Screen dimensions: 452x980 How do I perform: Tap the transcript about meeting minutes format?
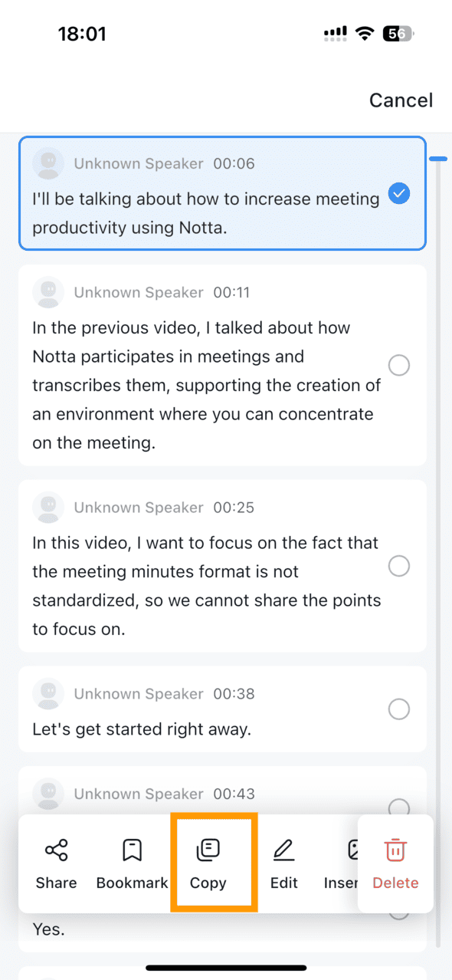pos(207,587)
